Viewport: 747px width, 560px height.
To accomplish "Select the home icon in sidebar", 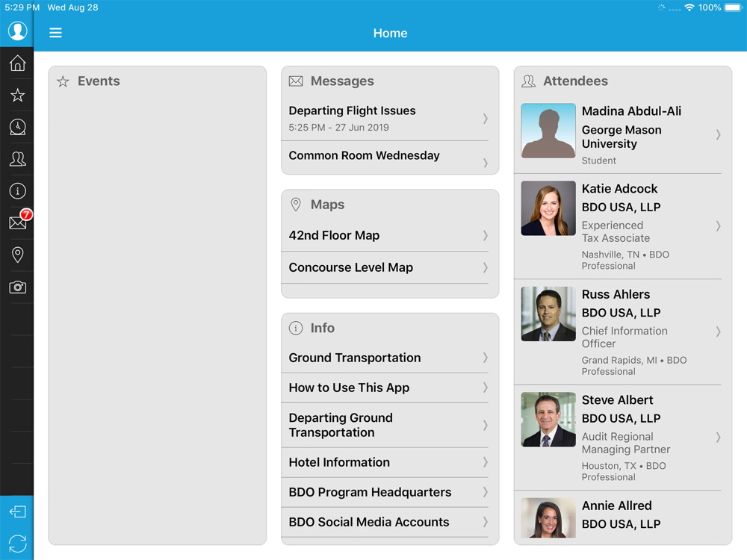I will (18, 63).
